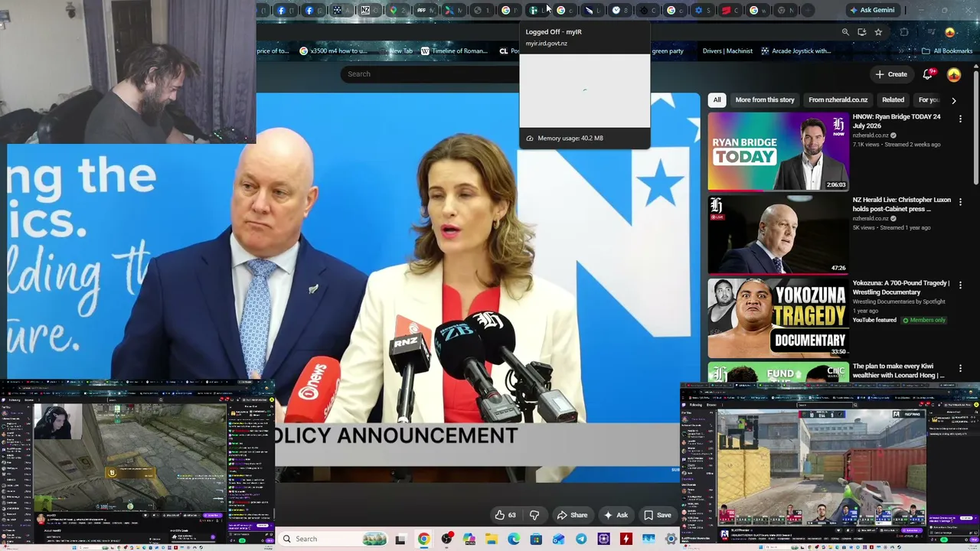980x551 pixels.
Task: Open Microsoft Edge from the taskbar
Action: point(514,540)
